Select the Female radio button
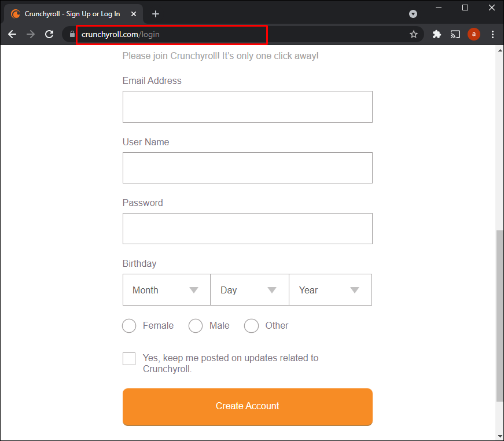 point(129,326)
